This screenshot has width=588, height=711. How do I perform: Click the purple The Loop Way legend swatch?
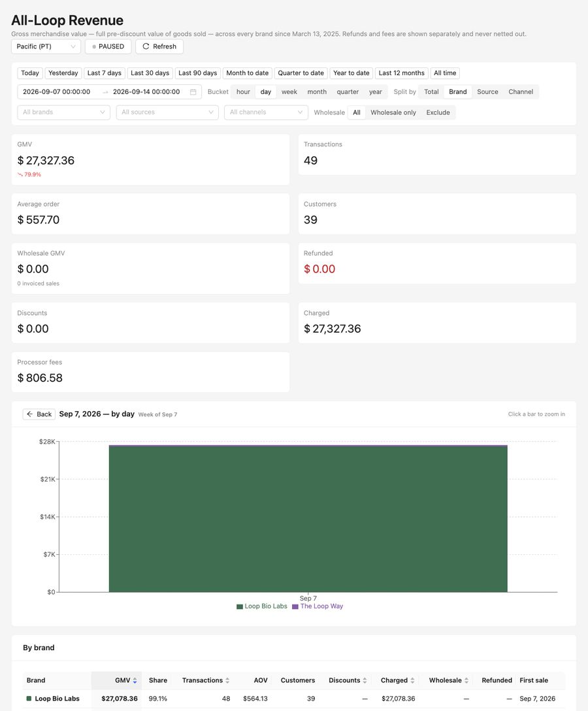(295, 606)
